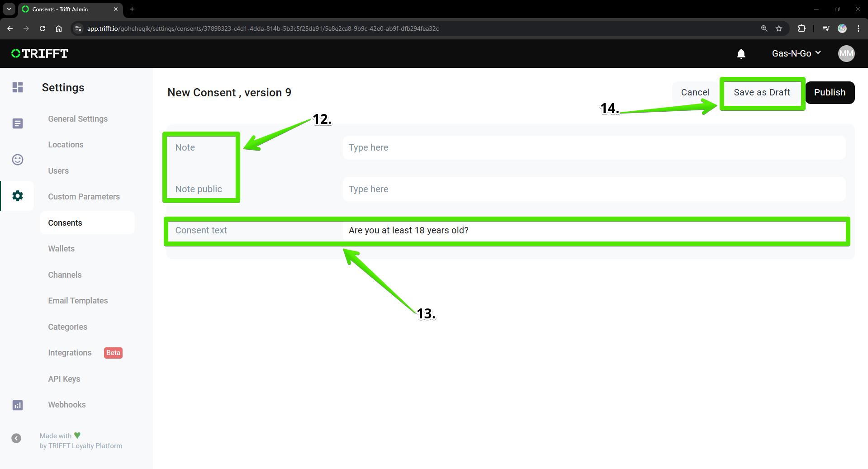The image size is (868, 469).
Task: Click the Settings heading text
Action: click(x=63, y=88)
